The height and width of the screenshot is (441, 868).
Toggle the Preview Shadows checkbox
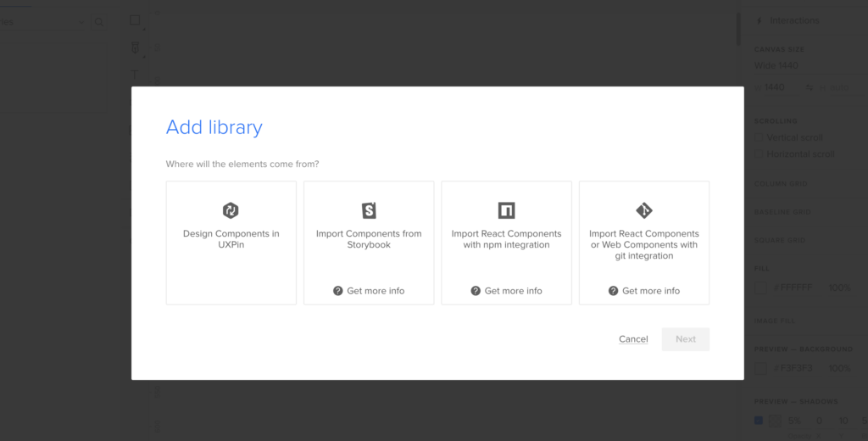tap(759, 421)
